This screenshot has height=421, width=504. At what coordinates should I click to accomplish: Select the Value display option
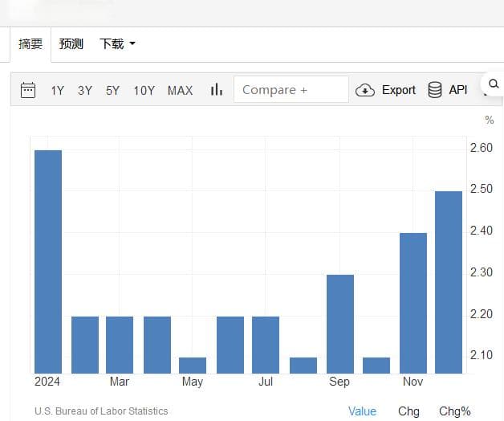(362, 411)
